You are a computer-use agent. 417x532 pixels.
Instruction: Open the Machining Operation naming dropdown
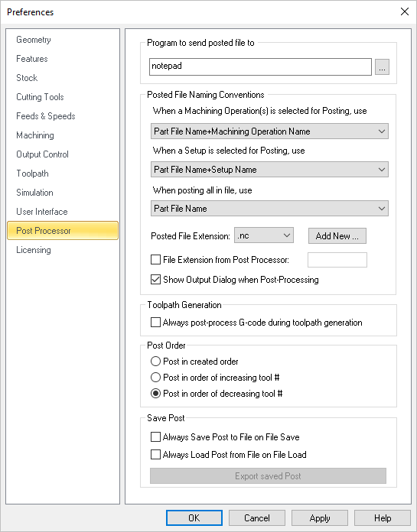269,131
